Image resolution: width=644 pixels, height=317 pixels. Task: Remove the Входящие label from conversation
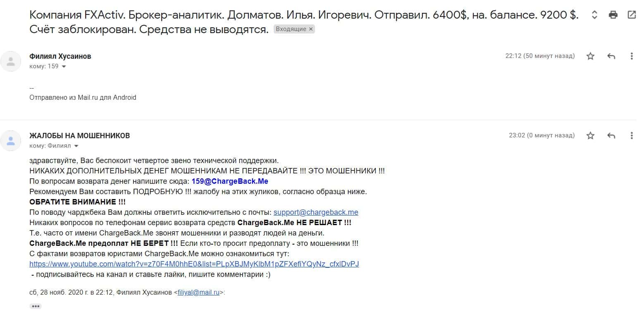[x=311, y=29]
